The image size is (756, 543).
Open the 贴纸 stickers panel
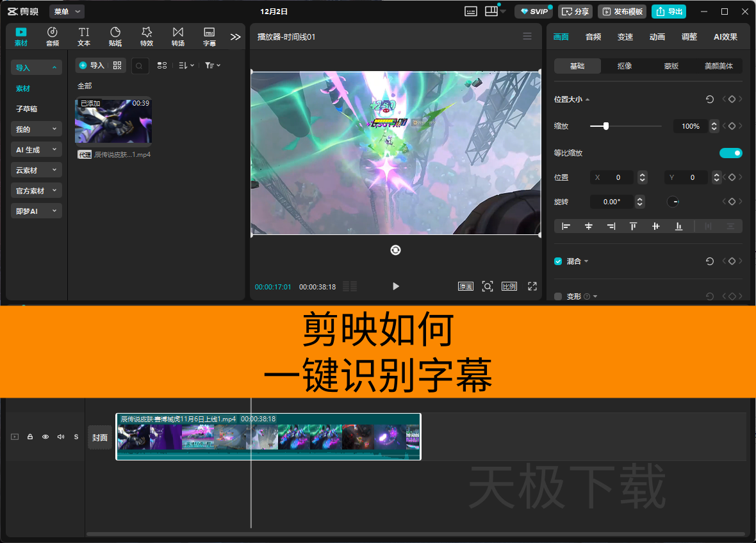(x=115, y=36)
